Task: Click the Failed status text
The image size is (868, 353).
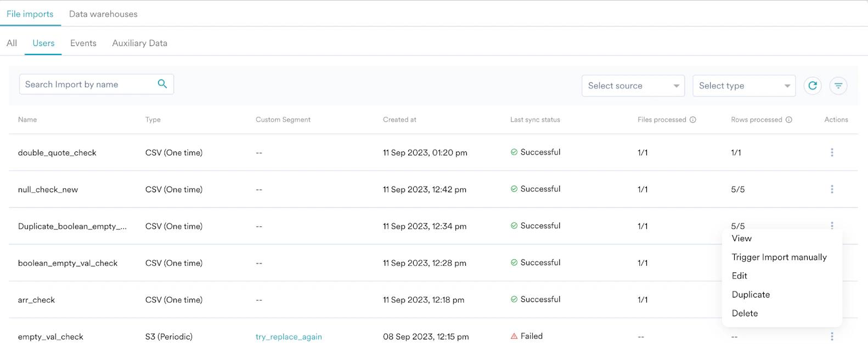Action: [531, 336]
